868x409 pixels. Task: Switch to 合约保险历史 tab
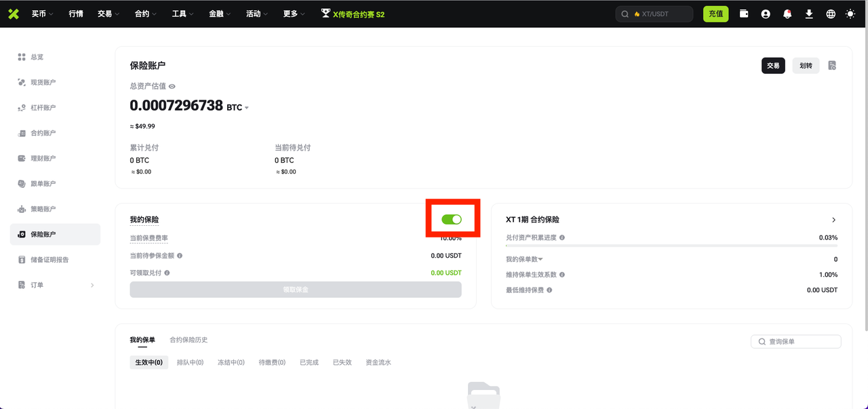(x=189, y=340)
